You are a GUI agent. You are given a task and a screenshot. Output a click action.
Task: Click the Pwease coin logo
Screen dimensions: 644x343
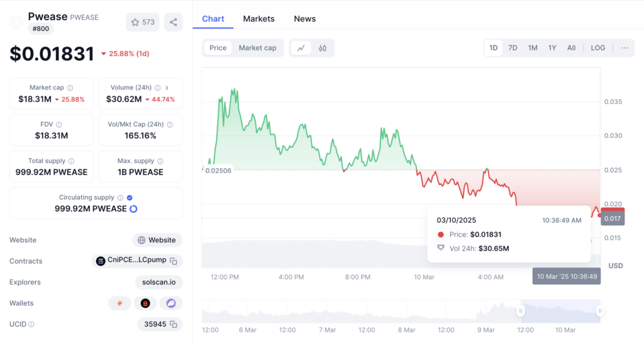[x=16, y=22]
